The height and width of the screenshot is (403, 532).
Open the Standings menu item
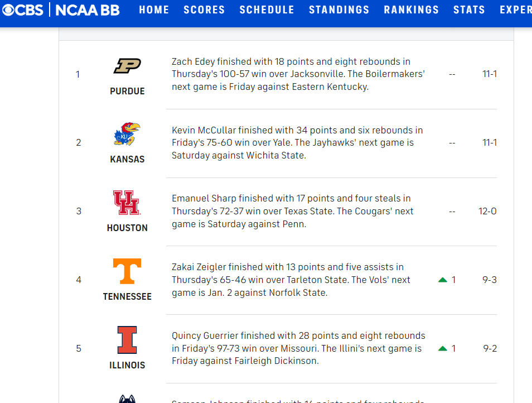tap(339, 10)
